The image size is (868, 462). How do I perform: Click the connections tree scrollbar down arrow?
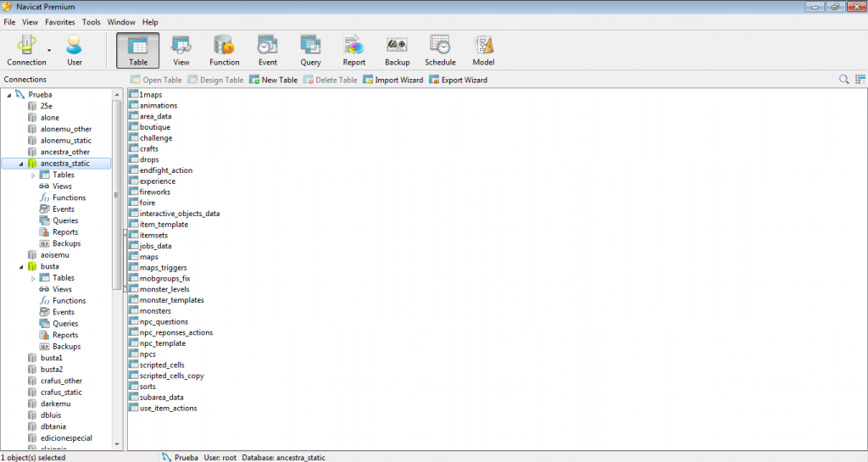[x=117, y=444]
